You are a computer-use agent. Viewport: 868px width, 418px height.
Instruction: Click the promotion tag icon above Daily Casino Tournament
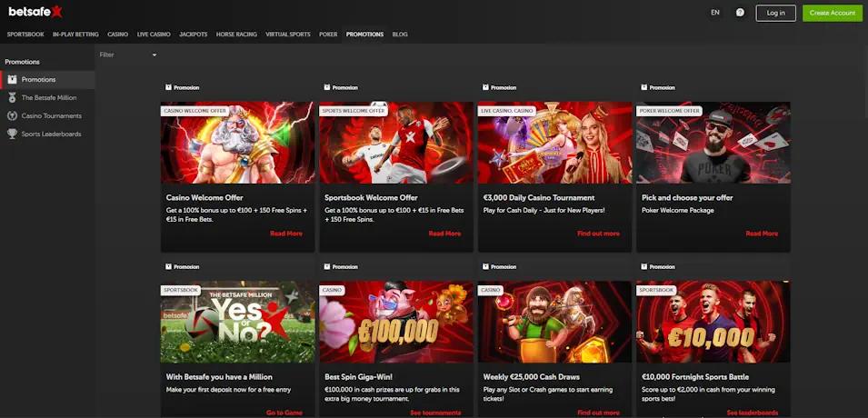[485, 87]
